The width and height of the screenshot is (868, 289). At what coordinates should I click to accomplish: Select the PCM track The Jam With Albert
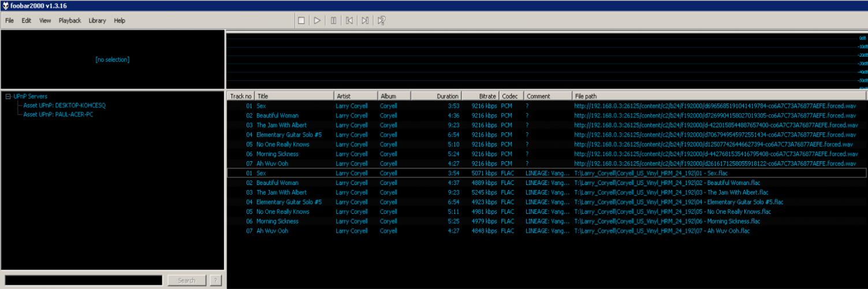pos(281,125)
